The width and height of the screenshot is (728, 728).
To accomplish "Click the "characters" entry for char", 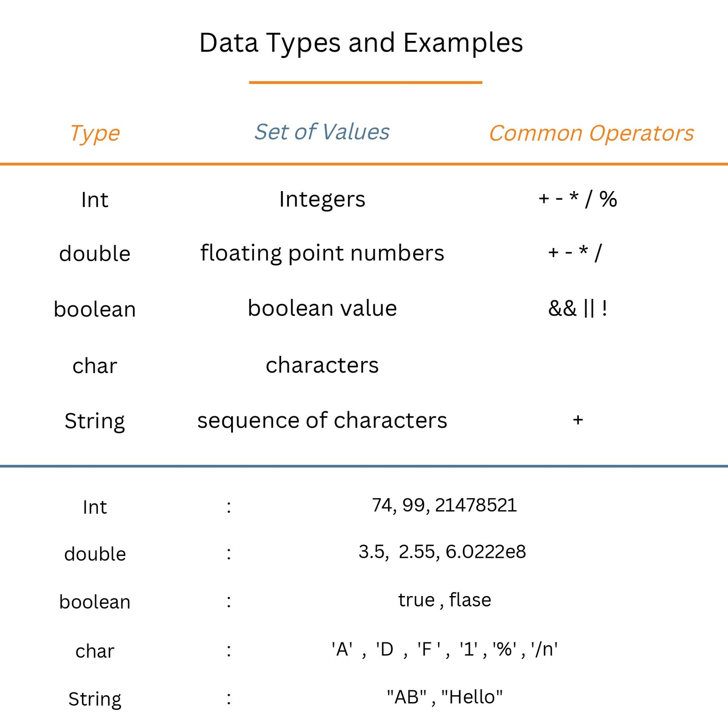I will pos(322,365).
